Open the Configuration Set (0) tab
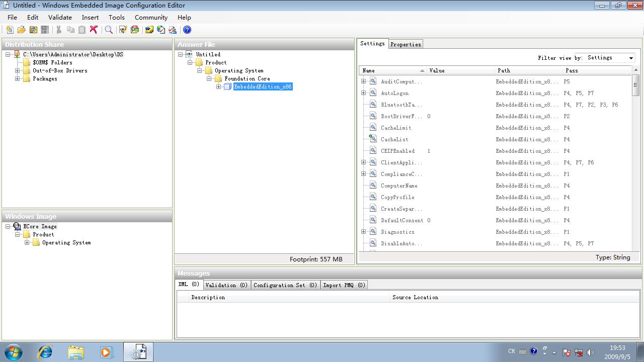Image resolution: width=644 pixels, height=362 pixels. click(285, 285)
